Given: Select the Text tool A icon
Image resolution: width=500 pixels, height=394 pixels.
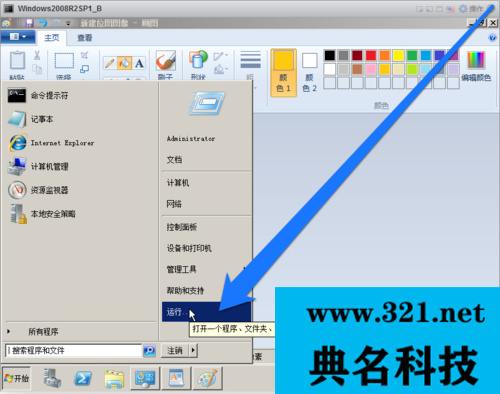Looking at the screenshot, I should [x=139, y=63].
